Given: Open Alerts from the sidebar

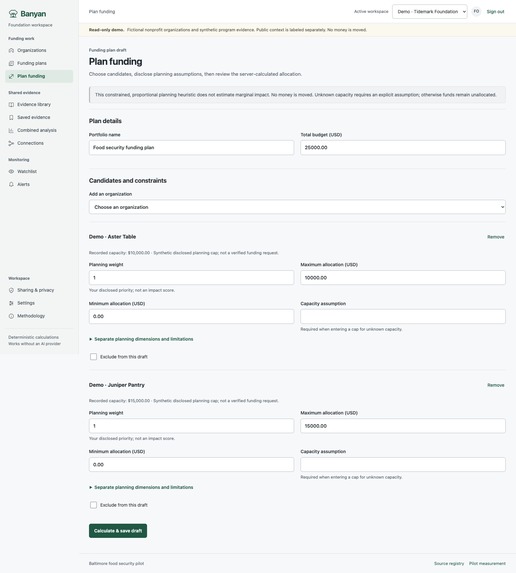Looking at the screenshot, I should pos(39,185).
